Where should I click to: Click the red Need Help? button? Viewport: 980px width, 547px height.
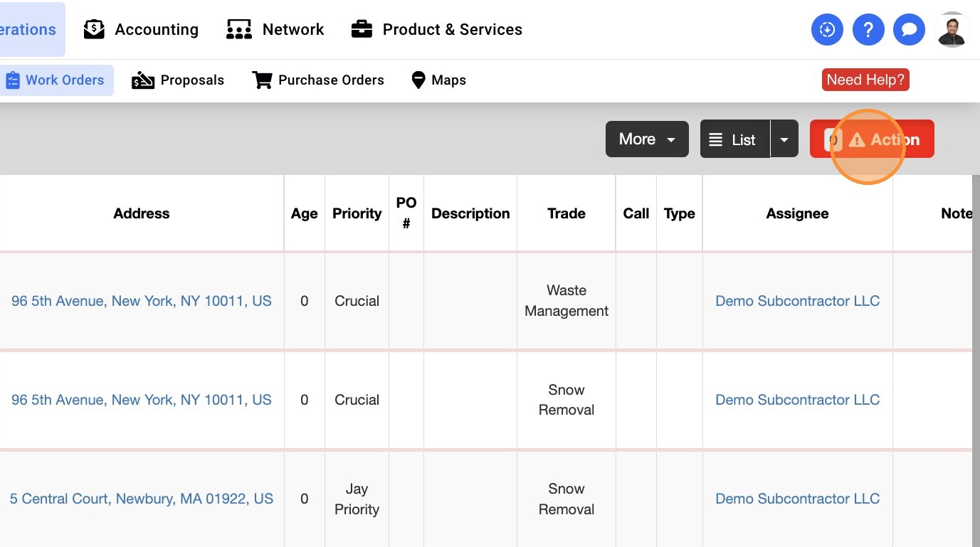click(865, 80)
